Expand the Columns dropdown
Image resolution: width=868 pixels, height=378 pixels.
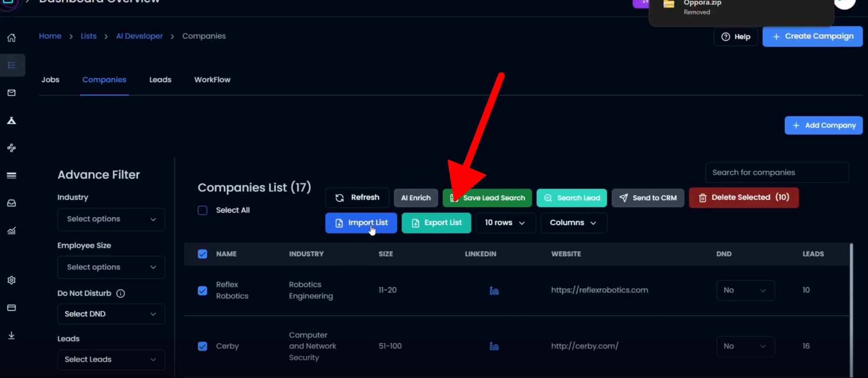(x=573, y=223)
